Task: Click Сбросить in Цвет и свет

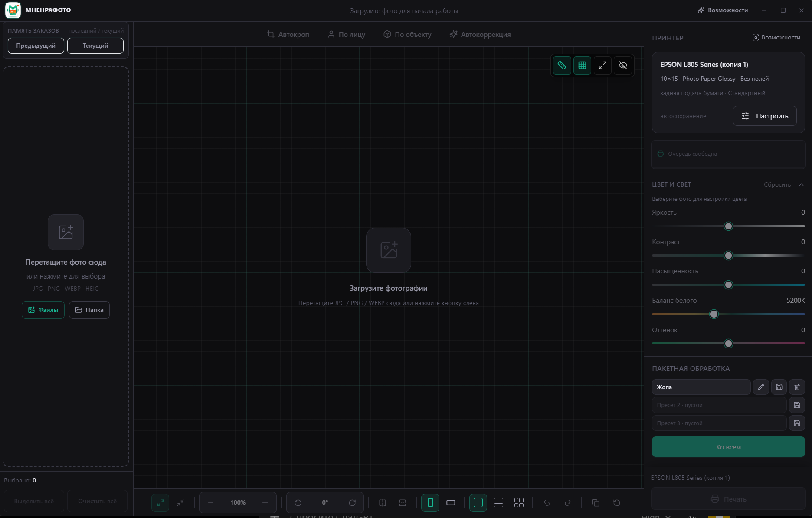Action: (x=777, y=184)
